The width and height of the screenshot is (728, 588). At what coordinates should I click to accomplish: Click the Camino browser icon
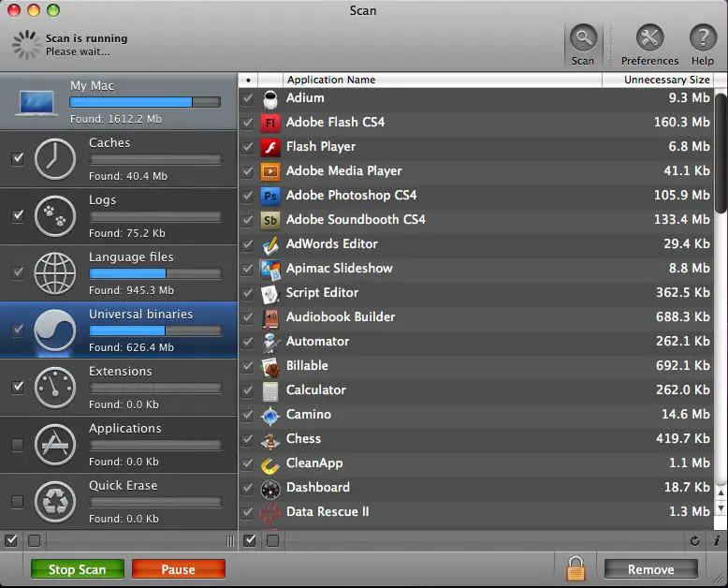[270, 415]
